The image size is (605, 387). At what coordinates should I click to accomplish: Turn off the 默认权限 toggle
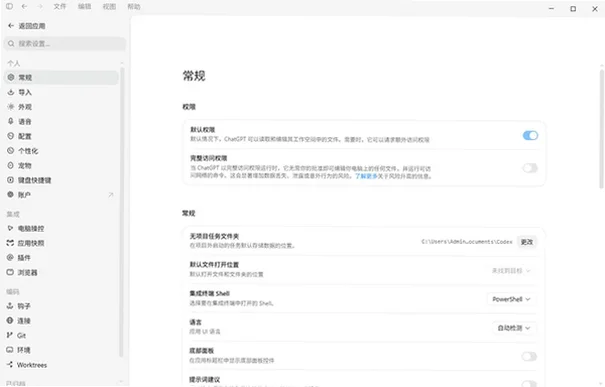point(530,135)
